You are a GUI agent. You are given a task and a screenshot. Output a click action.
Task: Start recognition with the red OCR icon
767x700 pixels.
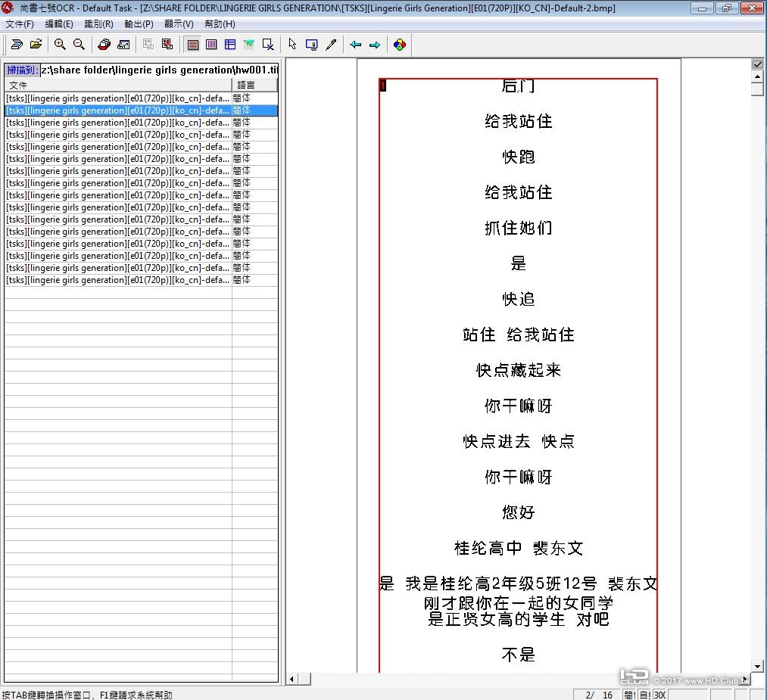167,45
